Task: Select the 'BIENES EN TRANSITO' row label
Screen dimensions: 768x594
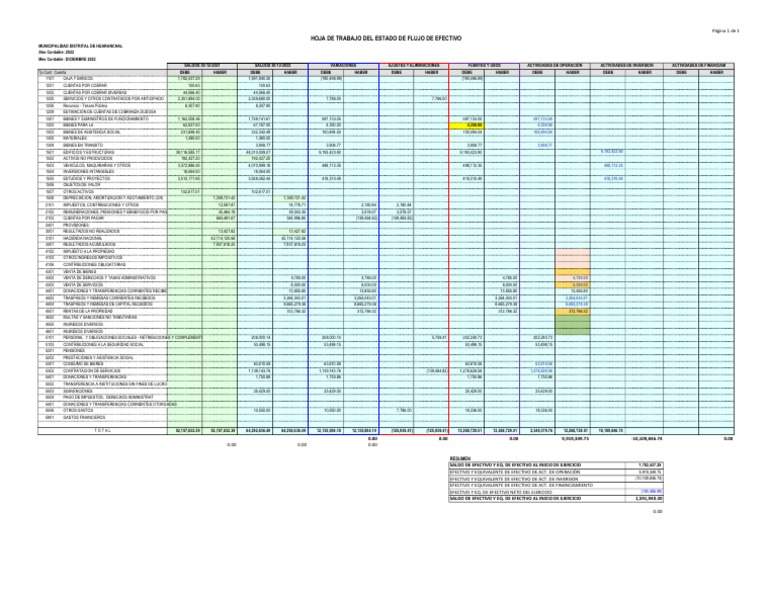Action: pos(83,145)
